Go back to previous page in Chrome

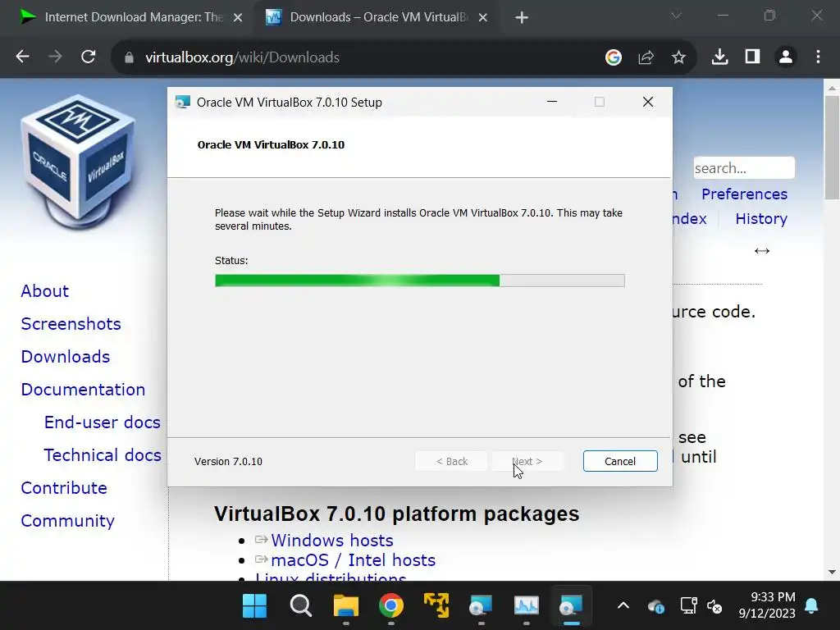point(22,57)
